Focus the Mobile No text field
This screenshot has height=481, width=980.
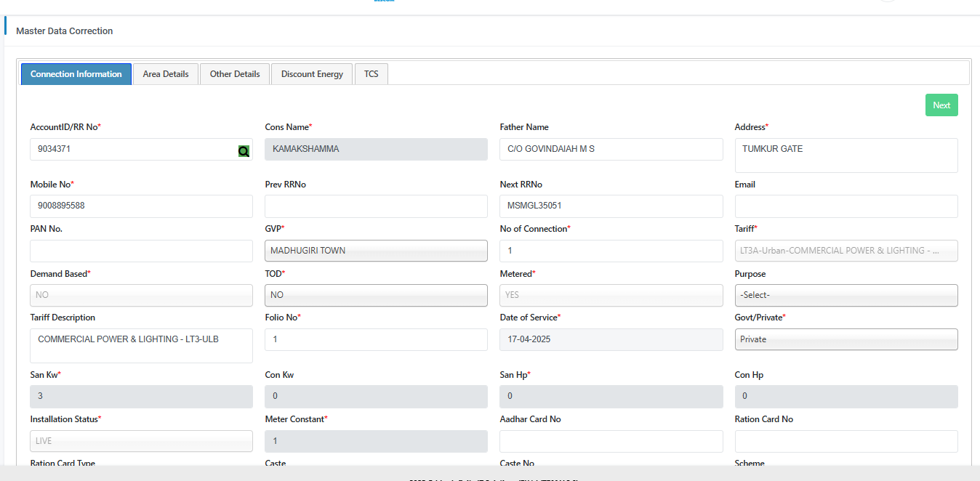click(141, 206)
